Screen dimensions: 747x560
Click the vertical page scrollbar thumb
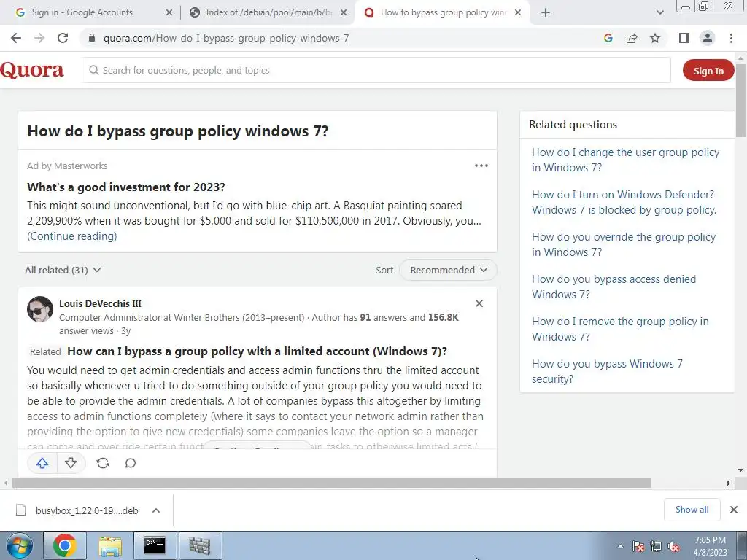point(741,100)
